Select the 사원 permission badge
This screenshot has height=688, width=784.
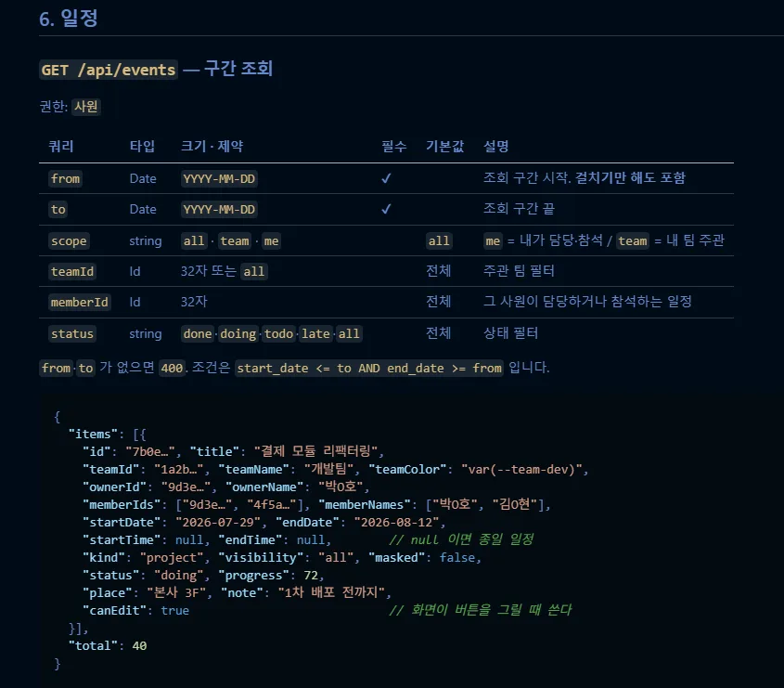[86, 107]
